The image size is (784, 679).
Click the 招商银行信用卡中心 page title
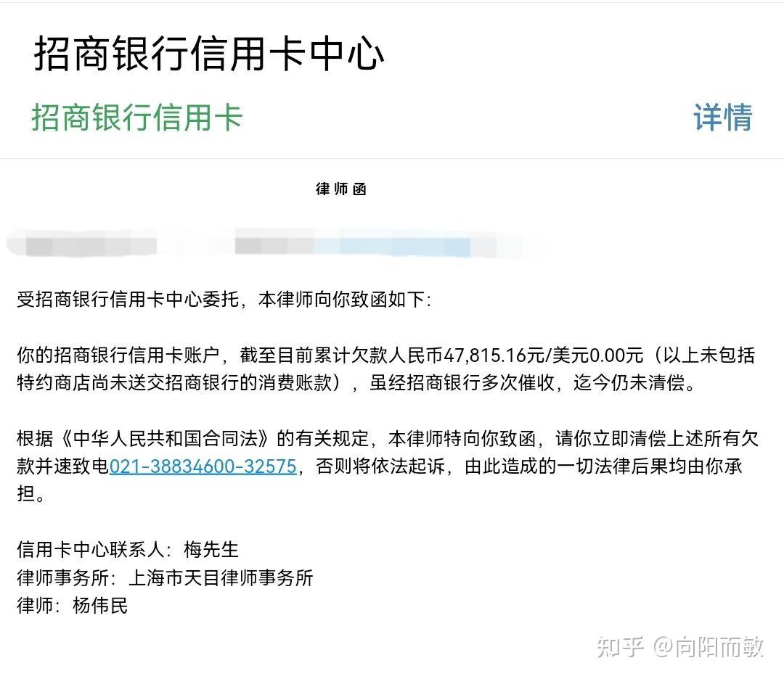pyautogui.click(x=209, y=54)
